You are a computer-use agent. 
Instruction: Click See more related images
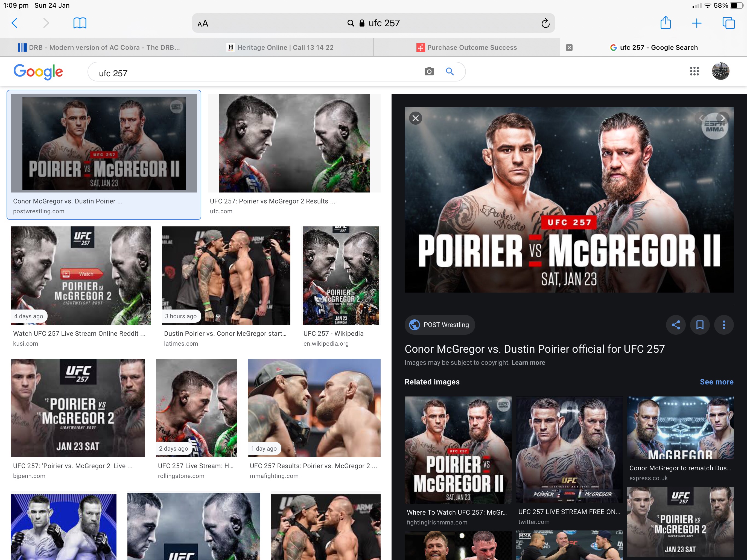(x=716, y=382)
